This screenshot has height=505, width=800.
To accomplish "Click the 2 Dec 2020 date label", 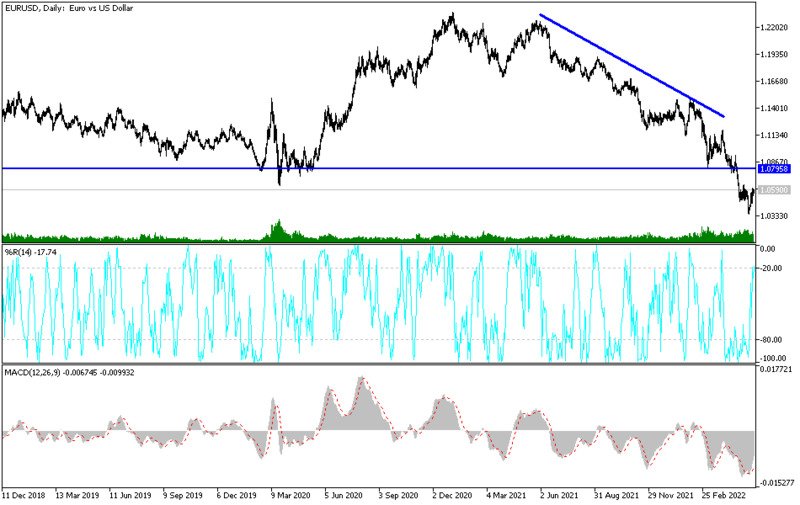I will 452,495.
